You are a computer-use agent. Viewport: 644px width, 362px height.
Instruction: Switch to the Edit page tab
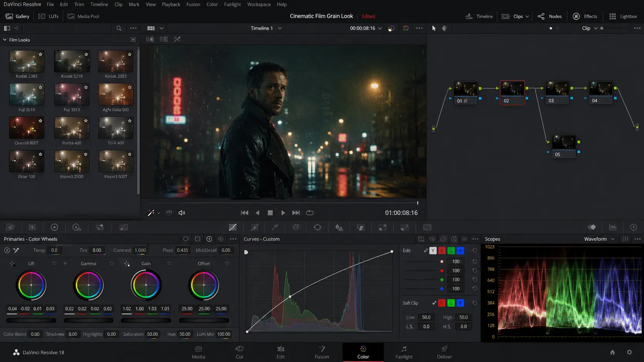coord(280,352)
